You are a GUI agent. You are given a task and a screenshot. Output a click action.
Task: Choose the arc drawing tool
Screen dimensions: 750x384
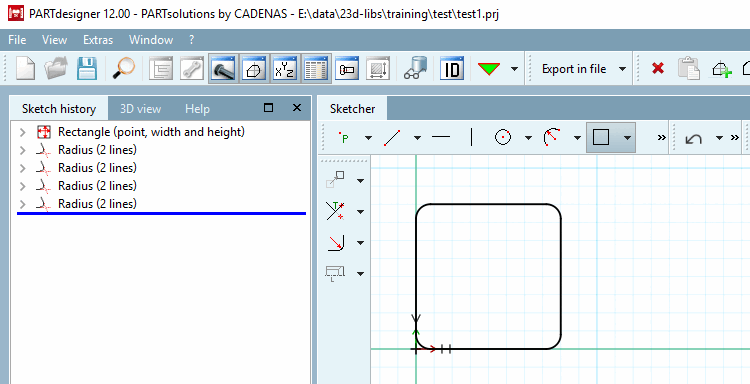pyautogui.click(x=551, y=138)
